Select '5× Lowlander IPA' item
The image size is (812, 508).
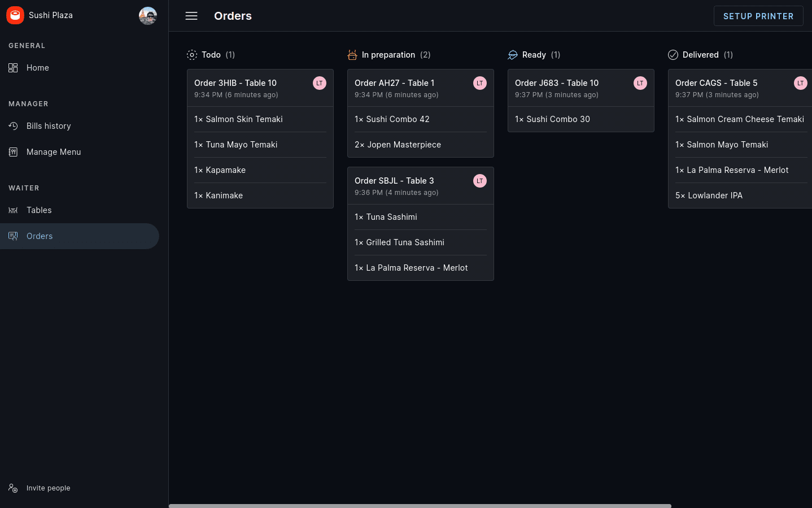point(740,196)
